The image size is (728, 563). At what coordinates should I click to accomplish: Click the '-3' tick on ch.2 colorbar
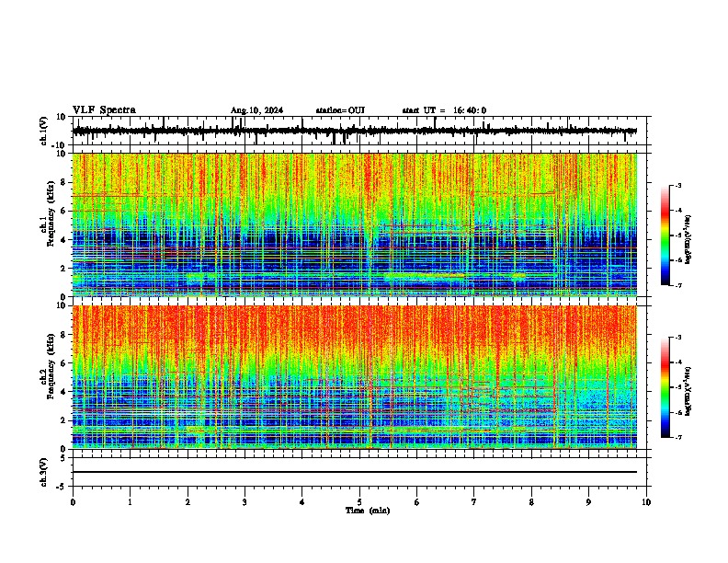(x=678, y=338)
